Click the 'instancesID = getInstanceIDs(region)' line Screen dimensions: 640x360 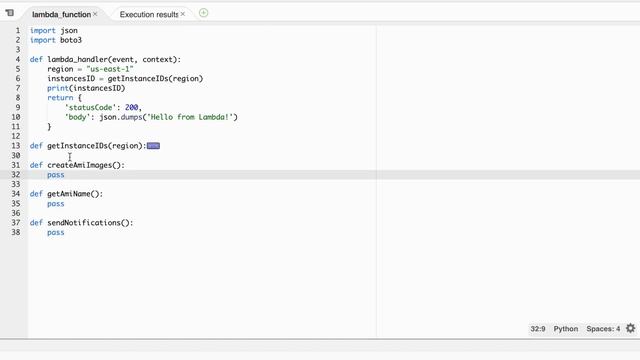coord(125,78)
